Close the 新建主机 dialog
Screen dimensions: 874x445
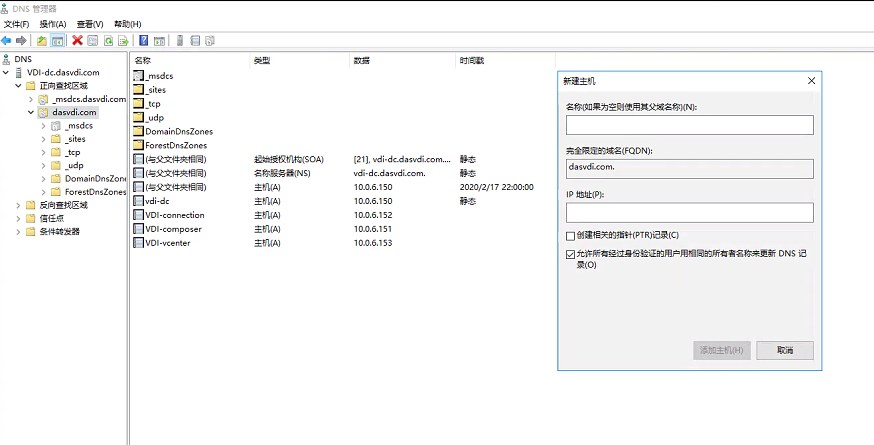[812, 81]
